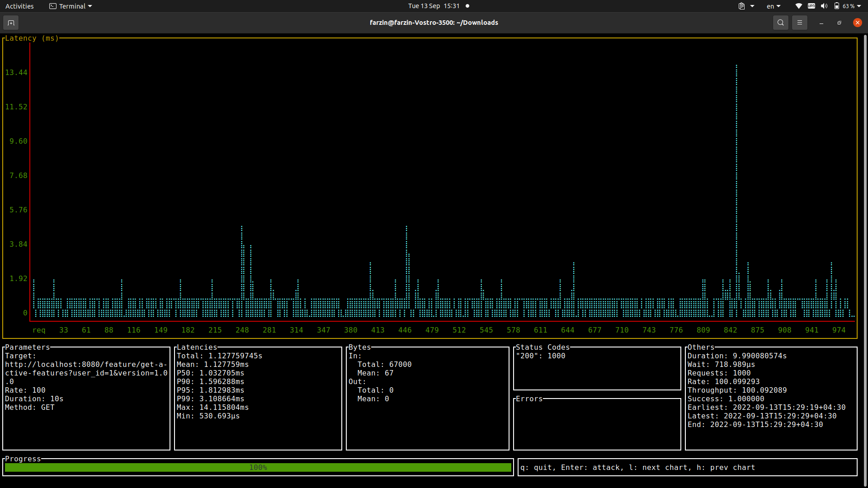Expand the system menu arrow beside 63 %
Viewport: 868px width, 488px height.
pyautogui.click(x=859, y=6)
